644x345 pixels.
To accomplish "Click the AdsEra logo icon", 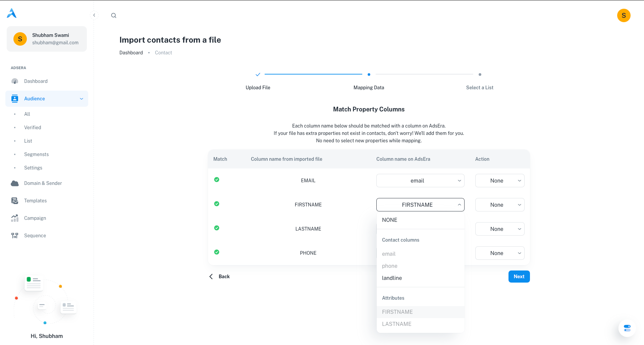I will (12, 13).
